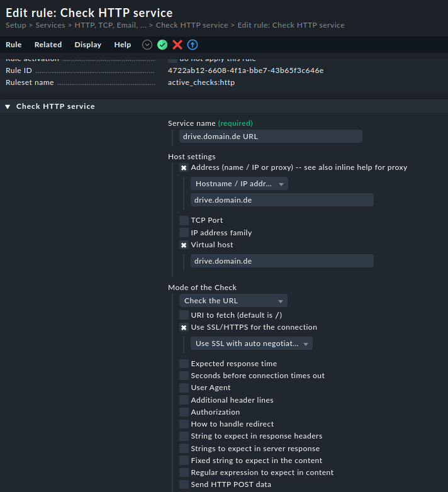Click the Service name input field

[271, 137]
